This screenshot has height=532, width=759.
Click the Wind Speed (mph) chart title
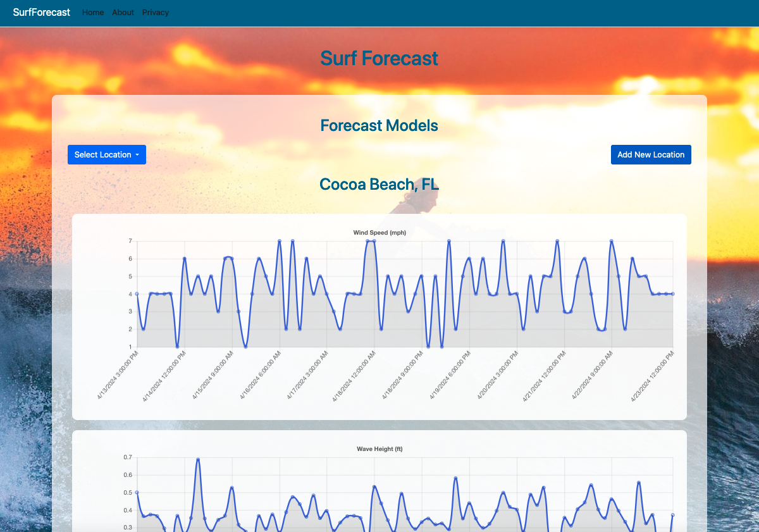click(x=379, y=233)
